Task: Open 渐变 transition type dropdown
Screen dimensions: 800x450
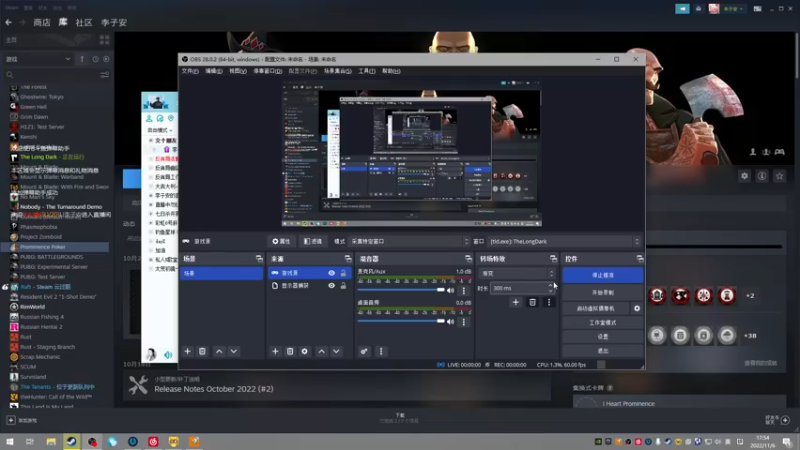Action: (516, 273)
